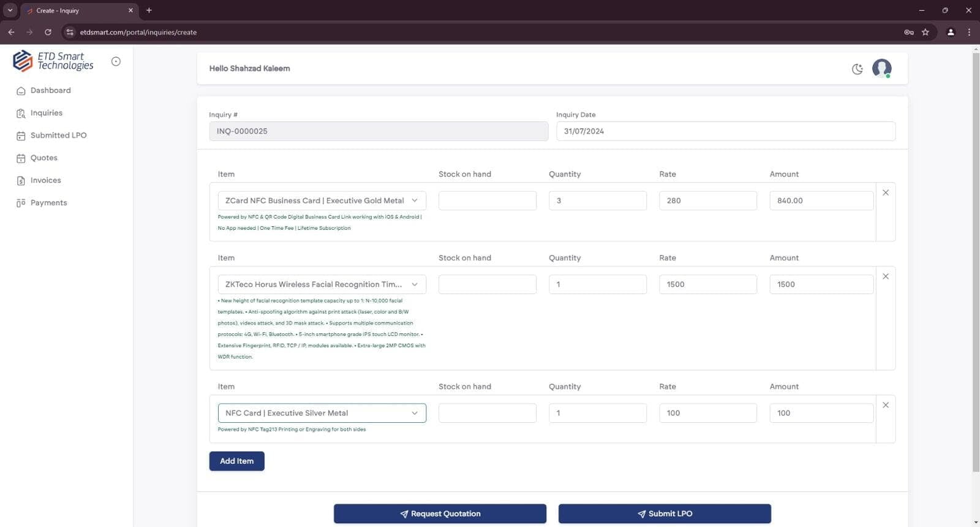Screen dimensions: 980x527
Task: Open ZKTeco Horus Wireless item dropdown
Action: click(322, 284)
